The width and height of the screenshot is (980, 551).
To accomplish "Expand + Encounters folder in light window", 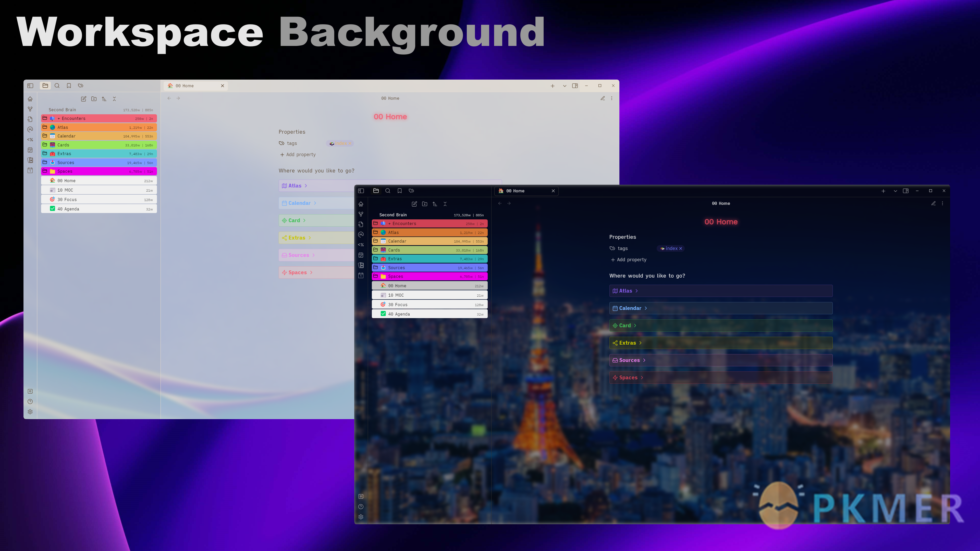I will [x=99, y=118].
